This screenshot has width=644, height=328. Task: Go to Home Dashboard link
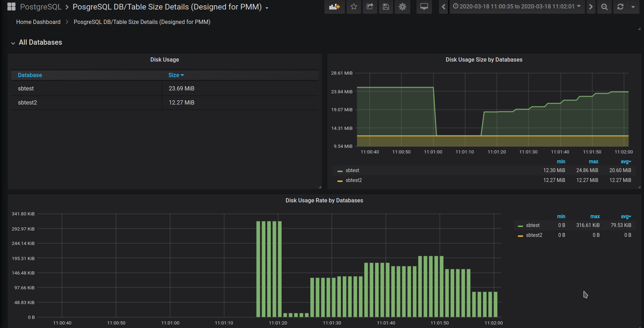pyautogui.click(x=38, y=22)
